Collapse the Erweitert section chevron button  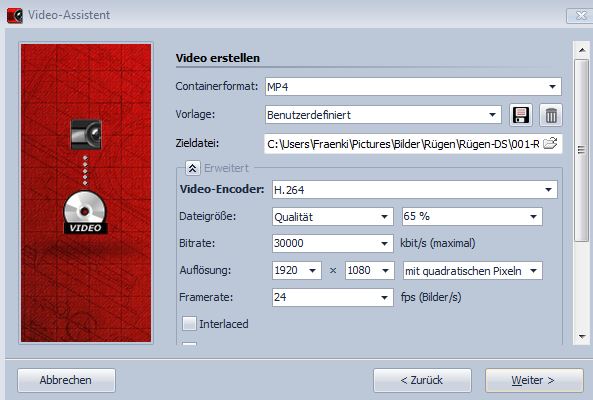[192, 168]
